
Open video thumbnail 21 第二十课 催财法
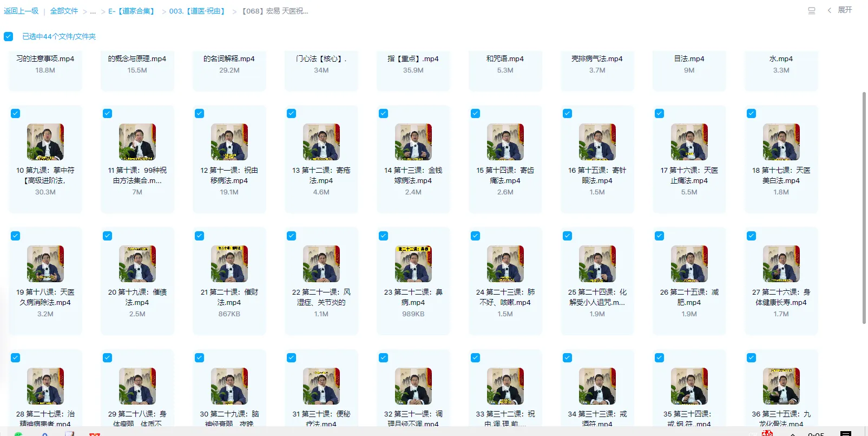click(x=229, y=264)
